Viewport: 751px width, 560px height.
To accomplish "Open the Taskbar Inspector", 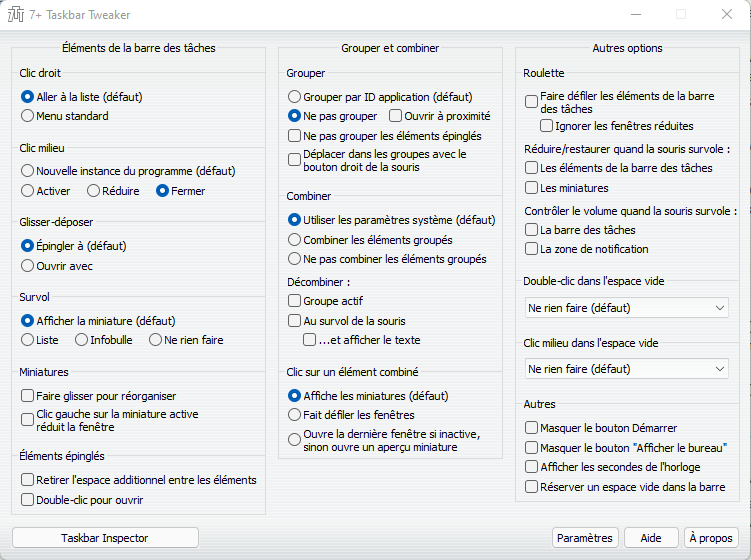I will click(105, 538).
